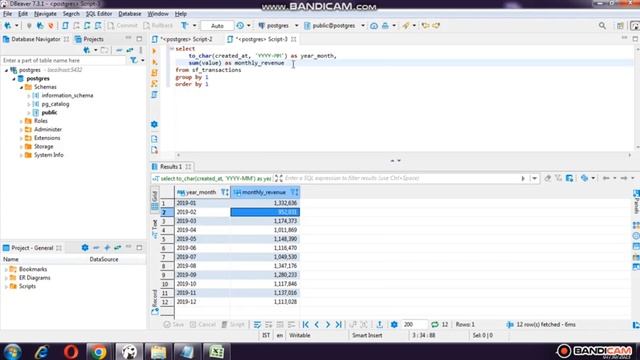
Task: Toggle the Panels button at right of results
Action: click(x=636, y=201)
